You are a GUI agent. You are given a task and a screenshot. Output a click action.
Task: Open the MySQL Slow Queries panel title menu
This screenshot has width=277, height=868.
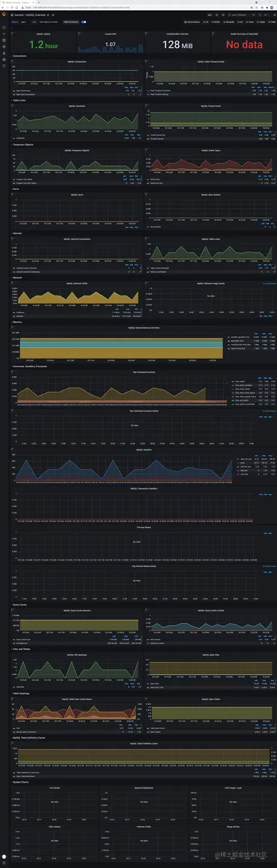point(211,195)
